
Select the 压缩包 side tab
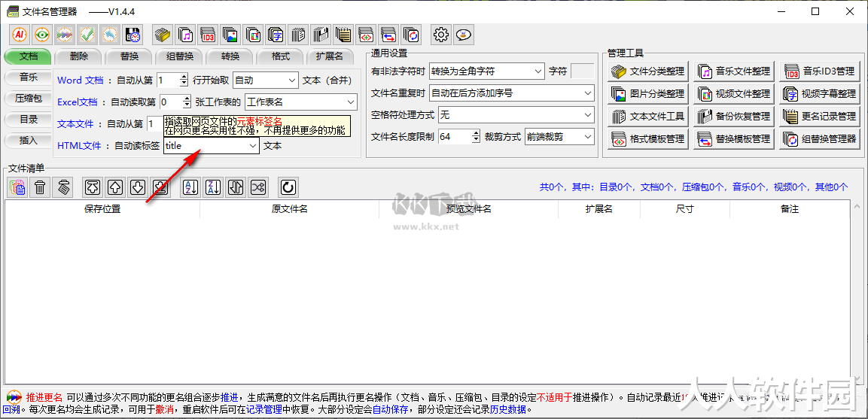tap(29, 99)
